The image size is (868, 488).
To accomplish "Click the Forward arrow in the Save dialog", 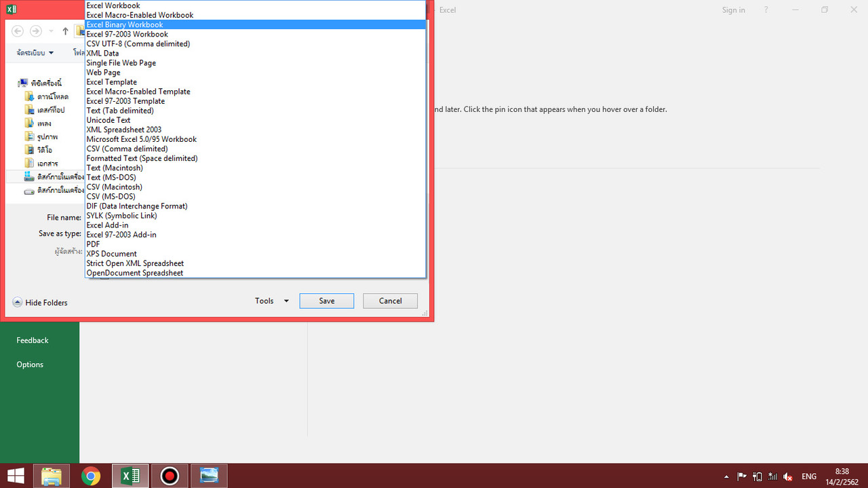I will [x=35, y=31].
